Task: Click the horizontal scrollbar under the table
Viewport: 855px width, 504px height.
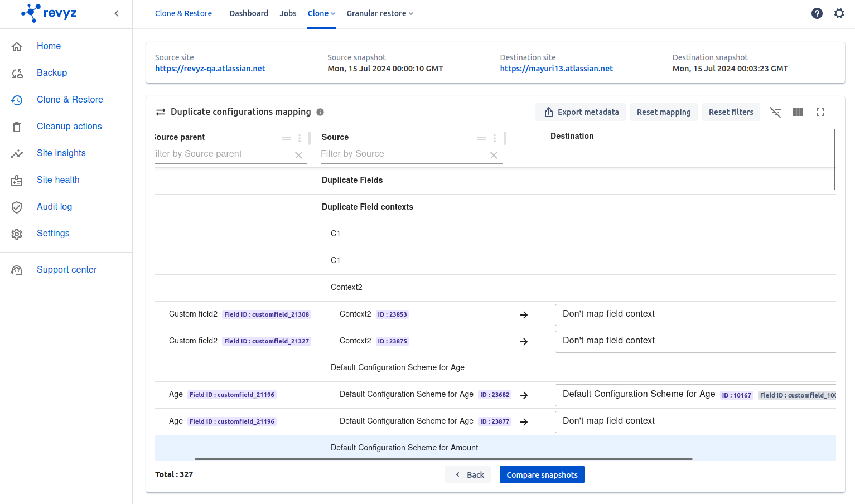Action: [443, 459]
